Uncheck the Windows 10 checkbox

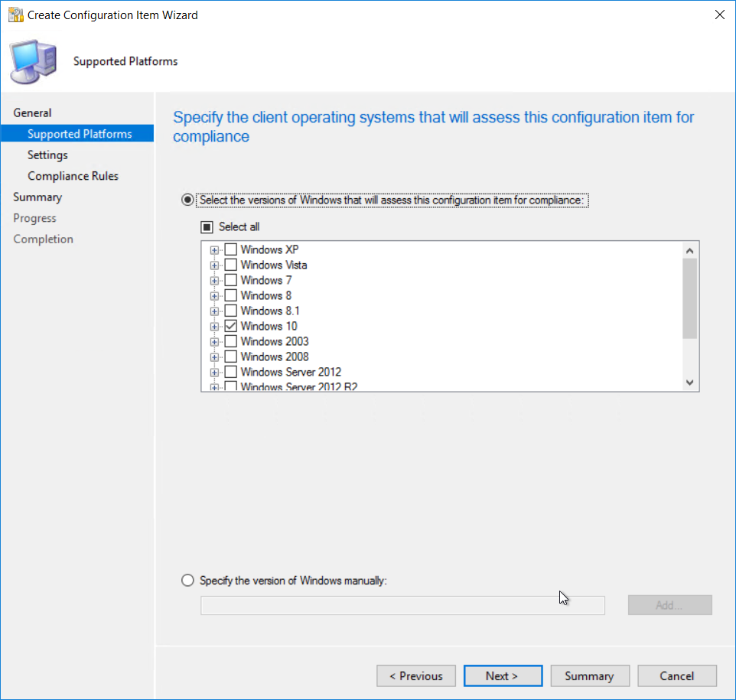click(230, 326)
